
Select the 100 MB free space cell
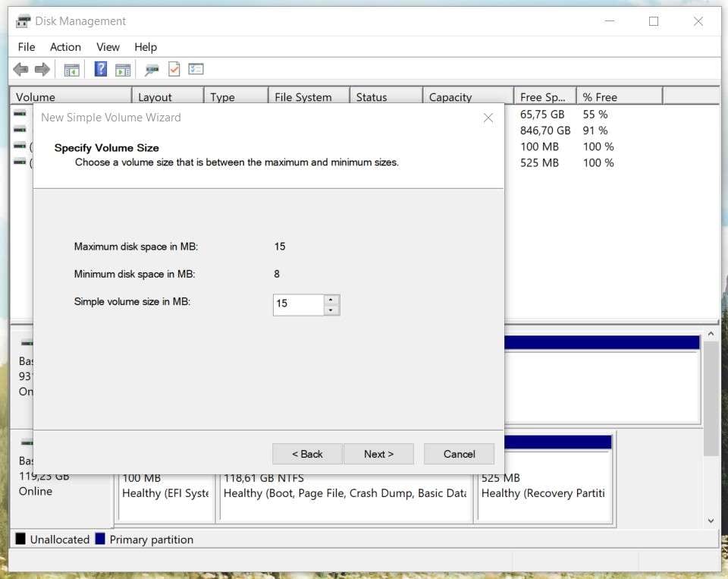click(x=539, y=147)
